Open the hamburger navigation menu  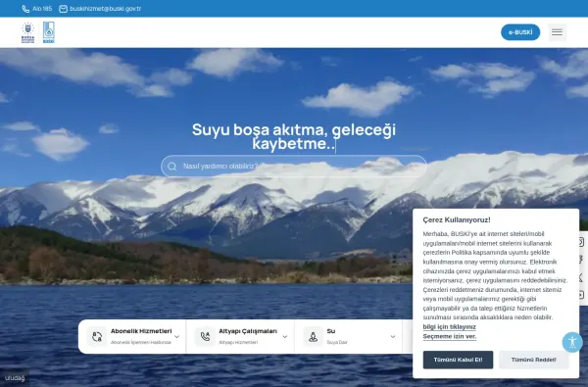pyautogui.click(x=557, y=32)
